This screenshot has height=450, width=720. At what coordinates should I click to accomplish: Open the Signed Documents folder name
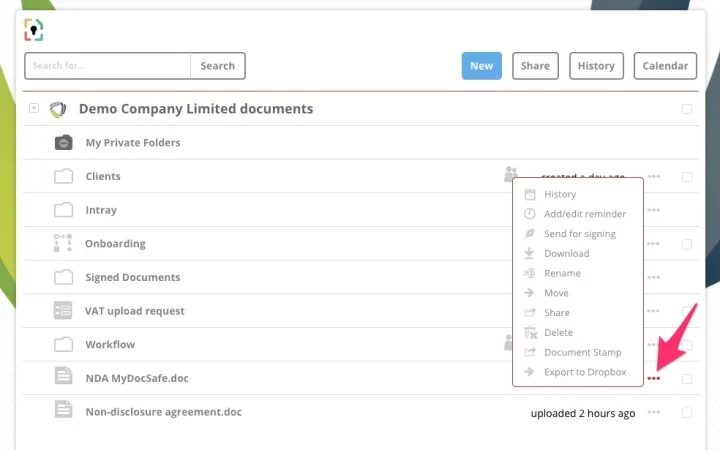pos(133,277)
